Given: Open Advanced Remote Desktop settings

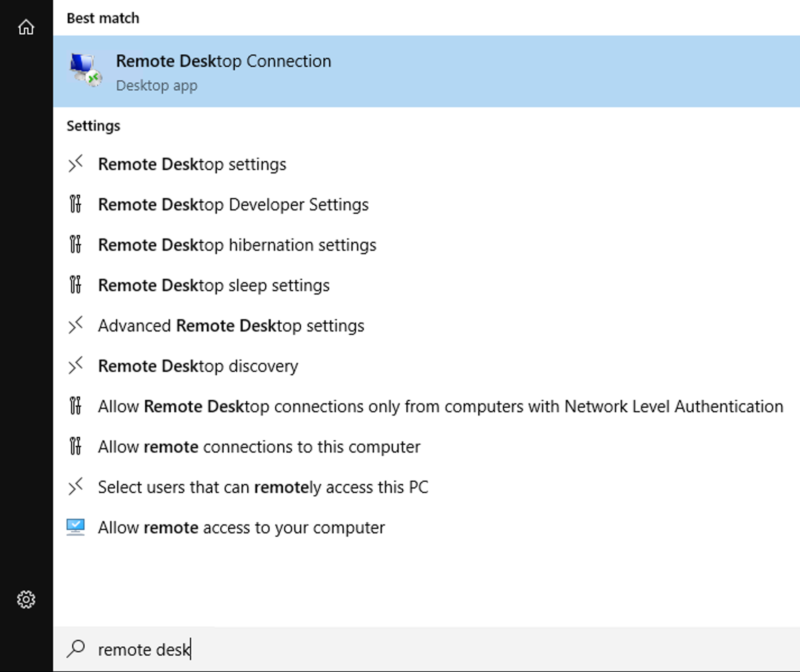Looking at the screenshot, I should click(x=231, y=326).
